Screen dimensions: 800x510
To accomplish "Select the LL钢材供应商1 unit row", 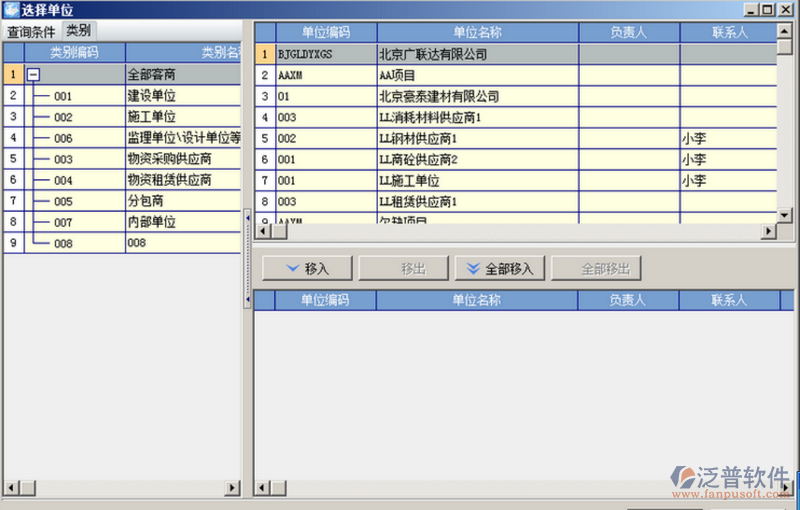I will (418, 138).
